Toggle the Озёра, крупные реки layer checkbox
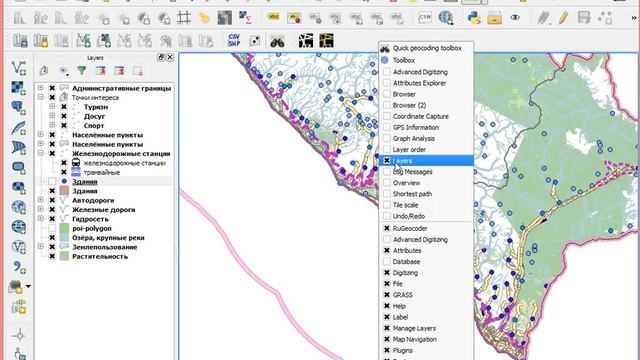Screen dimensions: 640x360 coord(52,238)
